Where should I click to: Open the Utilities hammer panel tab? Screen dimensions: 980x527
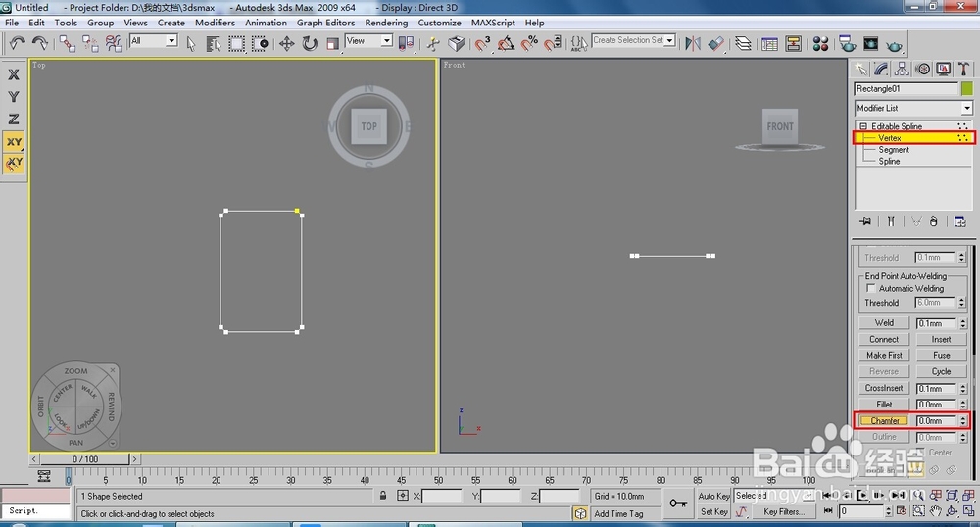tap(963, 69)
